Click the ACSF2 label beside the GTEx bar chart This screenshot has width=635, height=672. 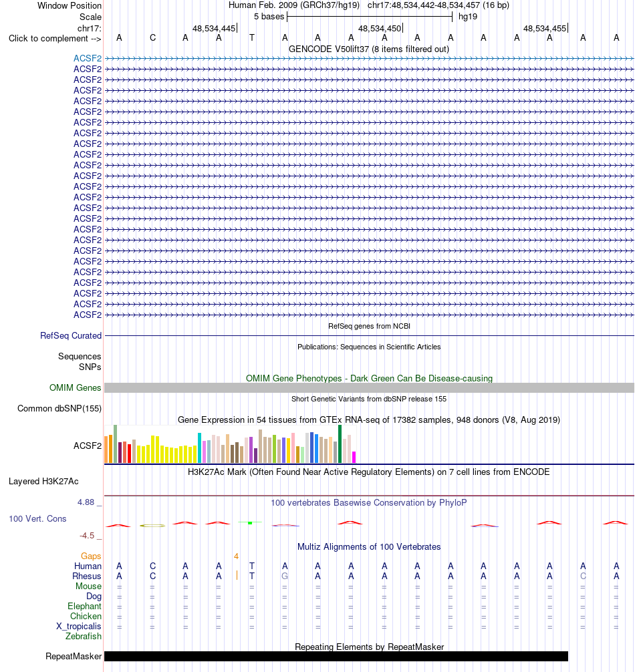click(88, 446)
